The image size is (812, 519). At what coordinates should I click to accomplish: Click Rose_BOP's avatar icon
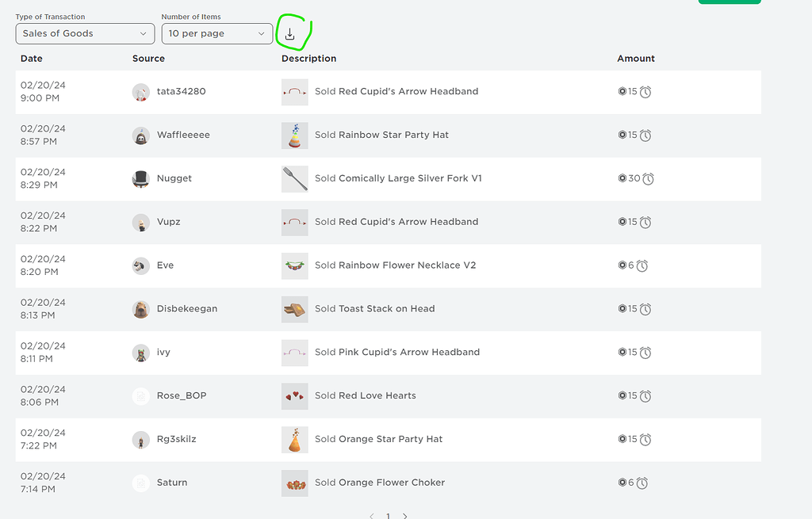tap(140, 396)
